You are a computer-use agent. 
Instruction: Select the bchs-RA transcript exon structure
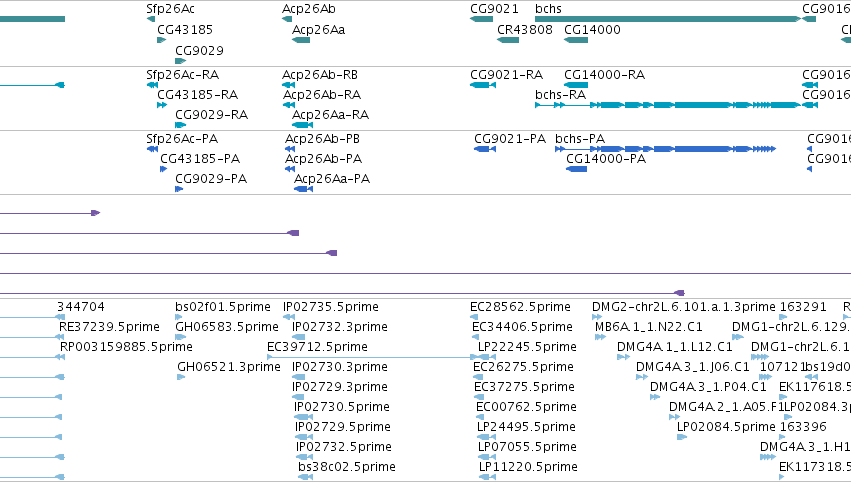click(x=668, y=105)
